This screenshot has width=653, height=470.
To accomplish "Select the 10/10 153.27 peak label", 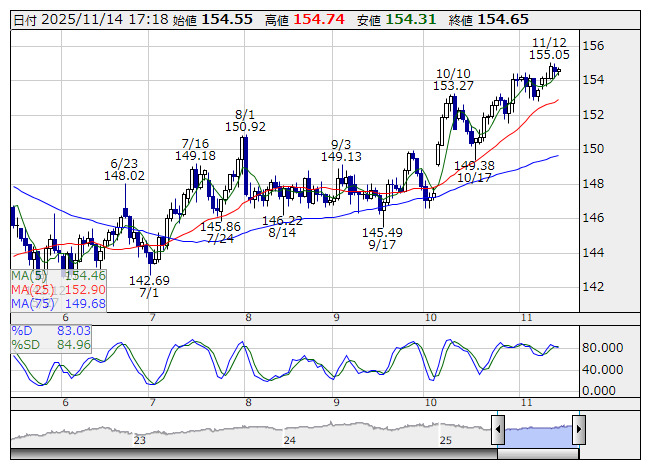I will pos(453,80).
